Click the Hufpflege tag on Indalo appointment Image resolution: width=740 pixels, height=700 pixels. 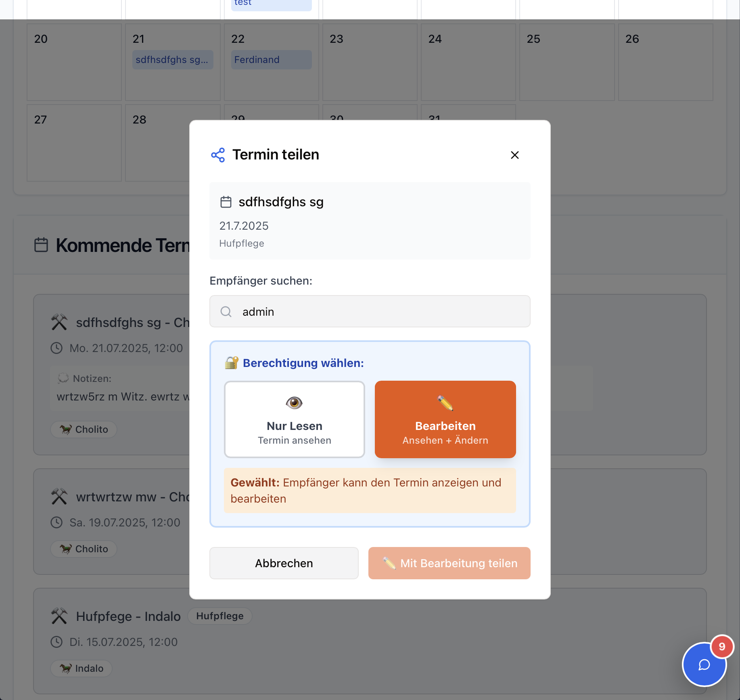click(x=220, y=616)
